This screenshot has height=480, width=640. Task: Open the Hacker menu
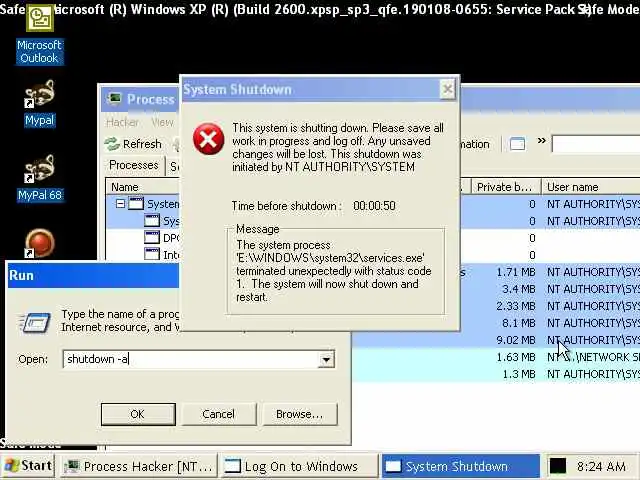tap(122, 122)
